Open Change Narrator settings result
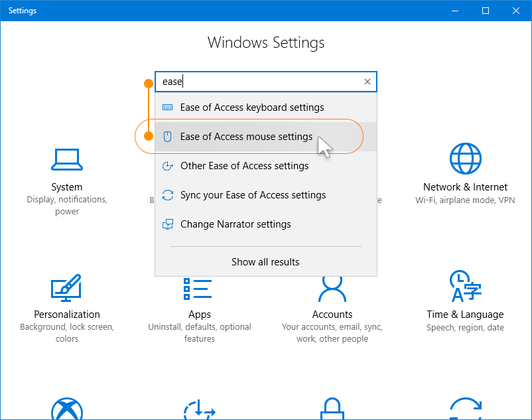 click(x=235, y=224)
